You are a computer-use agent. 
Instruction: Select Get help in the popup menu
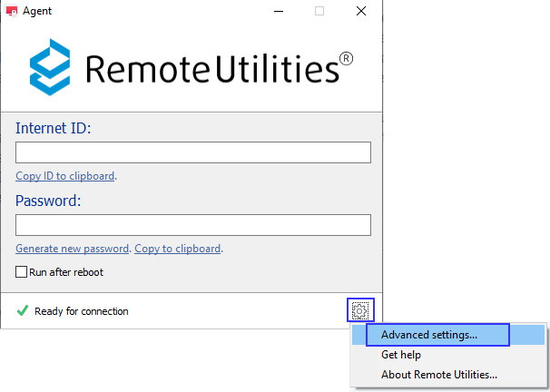click(x=401, y=355)
